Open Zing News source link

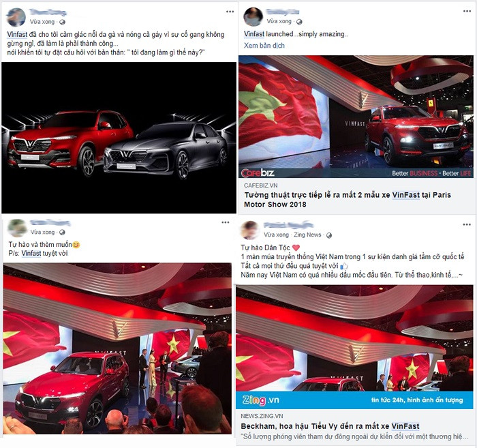pos(307,235)
